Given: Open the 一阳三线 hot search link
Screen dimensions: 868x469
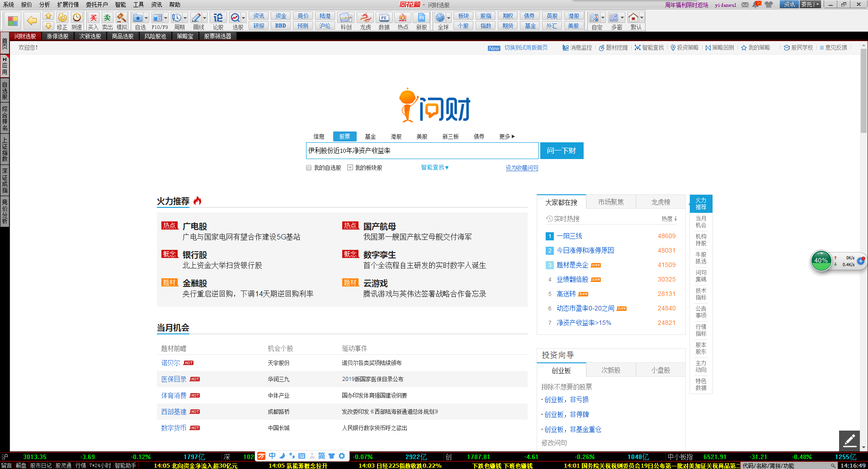Looking at the screenshot, I should click(569, 236).
